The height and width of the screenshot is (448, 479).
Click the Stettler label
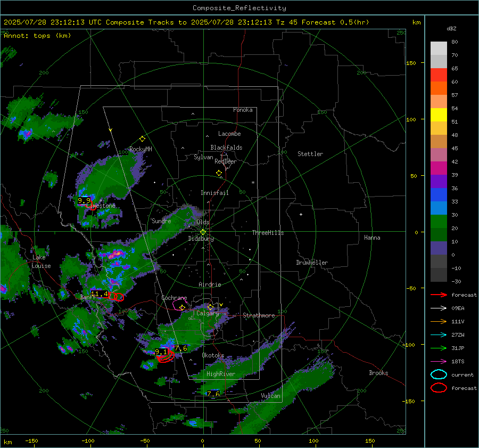(310, 154)
